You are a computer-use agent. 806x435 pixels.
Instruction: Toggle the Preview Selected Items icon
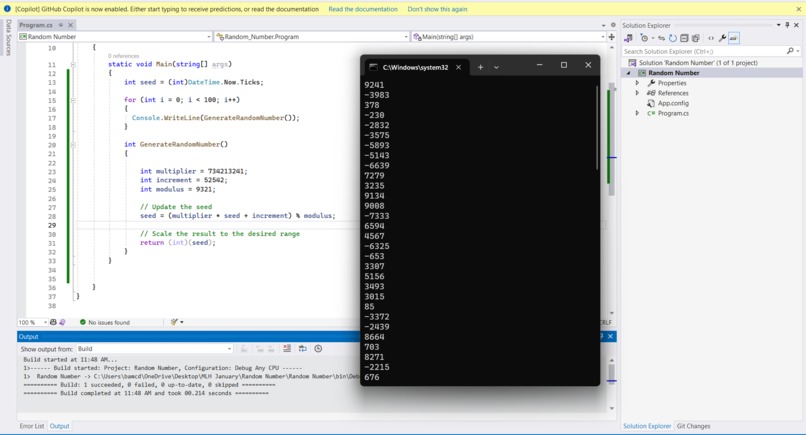pos(734,38)
